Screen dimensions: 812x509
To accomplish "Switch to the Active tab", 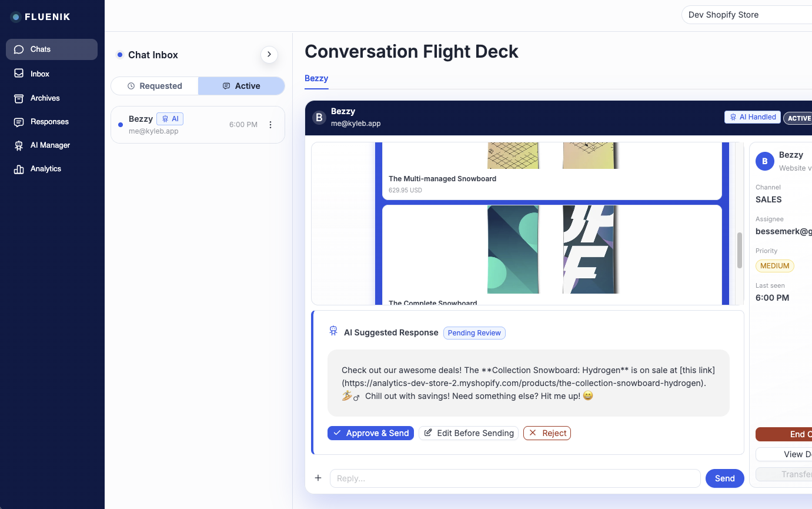I will coord(242,85).
